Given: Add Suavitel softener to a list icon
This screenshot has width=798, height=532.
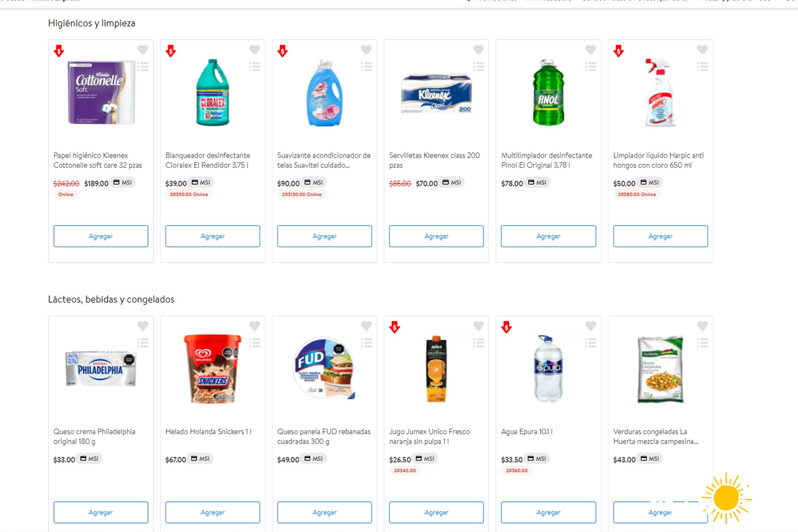Looking at the screenshot, I should pyautogui.click(x=366, y=66).
